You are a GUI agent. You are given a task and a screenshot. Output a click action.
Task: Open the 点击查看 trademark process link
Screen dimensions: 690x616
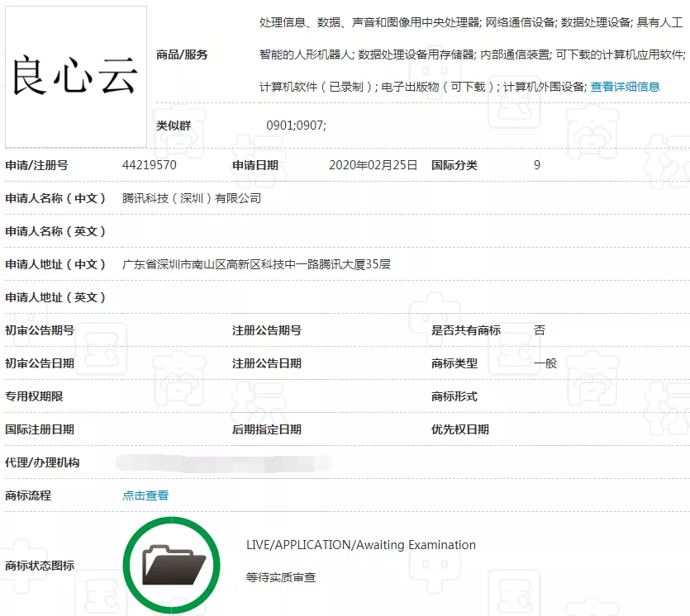[x=145, y=495]
